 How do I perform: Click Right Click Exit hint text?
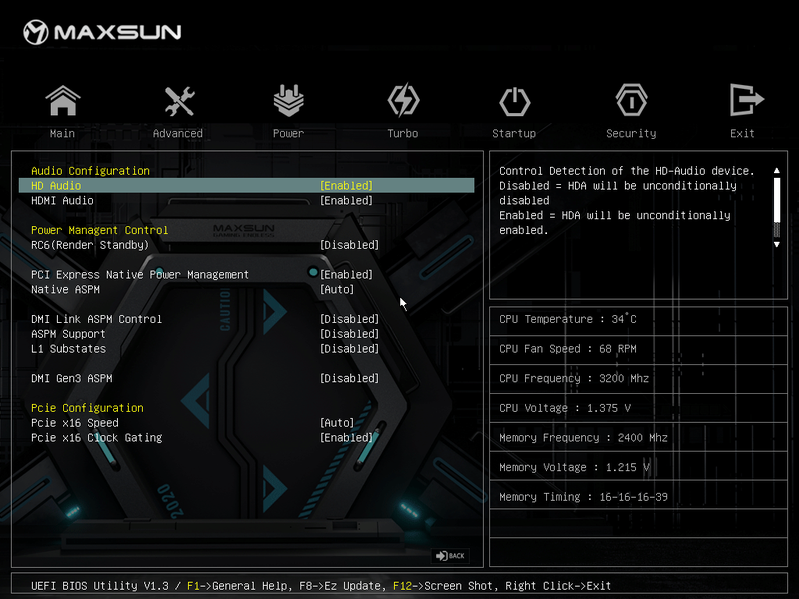coord(558,586)
